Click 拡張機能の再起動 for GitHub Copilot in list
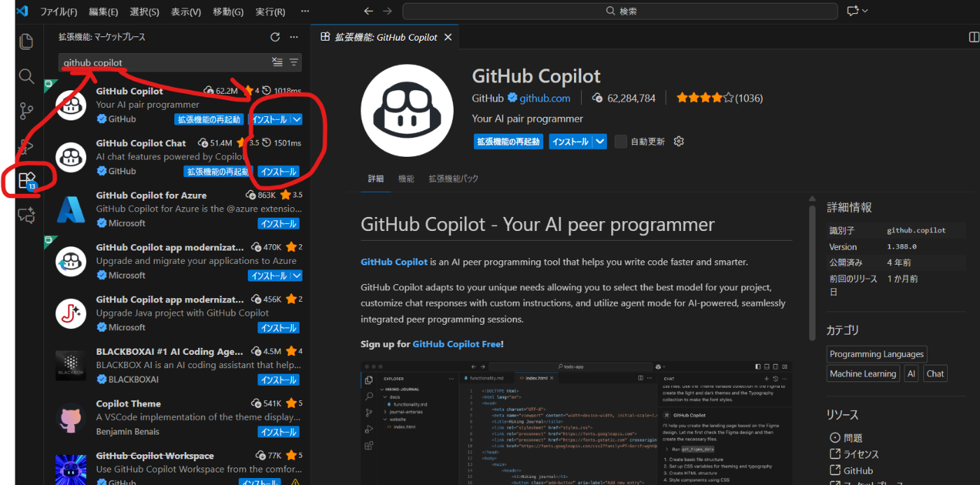980x485 pixels. pyautogui.click(x=209, y=120)
